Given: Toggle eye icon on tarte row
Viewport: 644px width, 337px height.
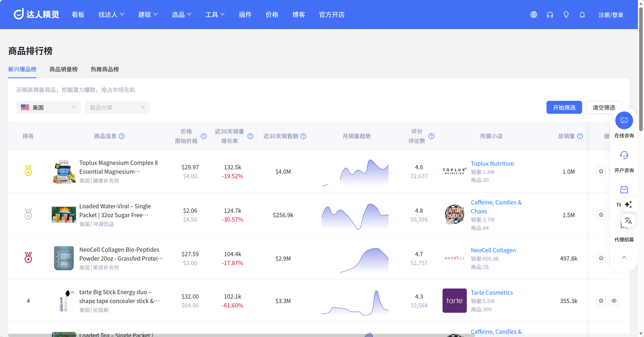Looking at the screenshot, I should pyautogui.click(x=614, y=301).
